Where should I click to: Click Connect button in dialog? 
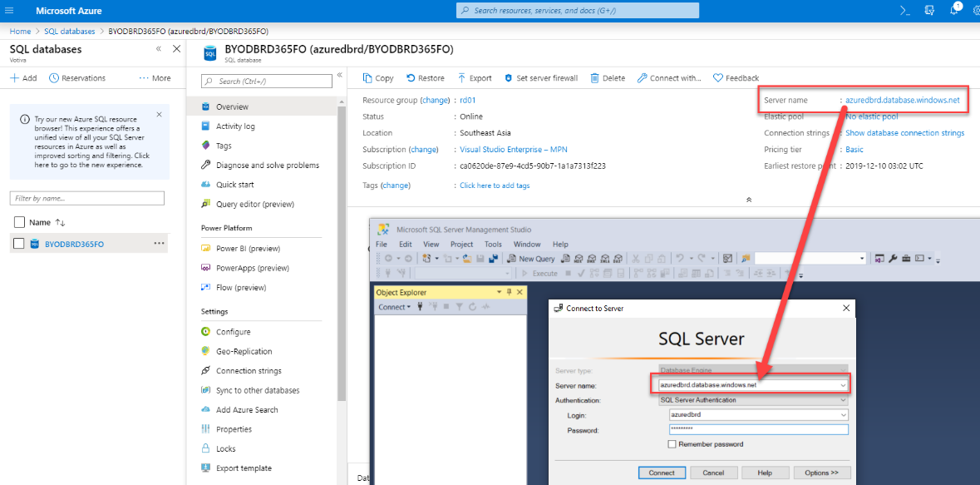[x=662, y=473]
